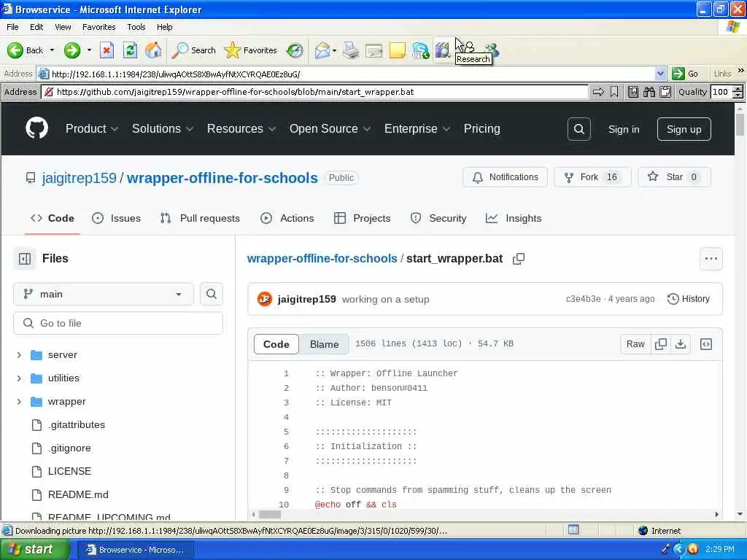Image resolution: width=747 pixels, height=560 pixels.
Task: Switch to the Pull requests tab
Action: coord(200,218)
